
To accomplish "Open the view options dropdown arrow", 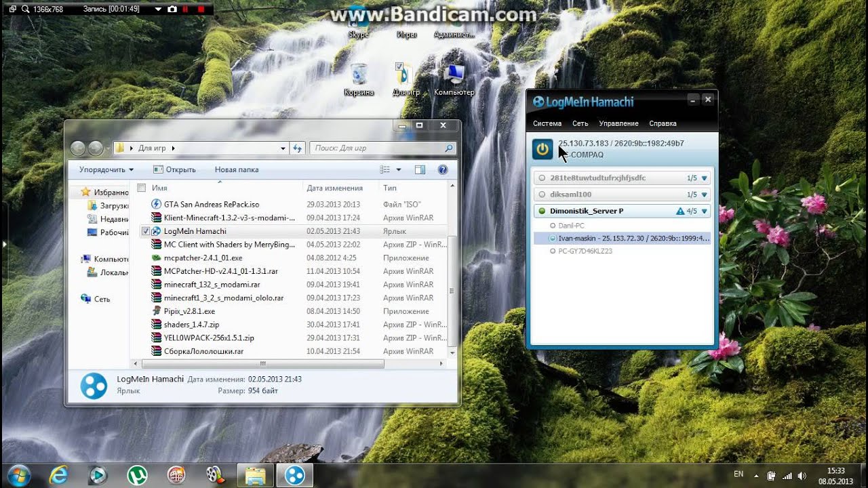I will (399, 169).
